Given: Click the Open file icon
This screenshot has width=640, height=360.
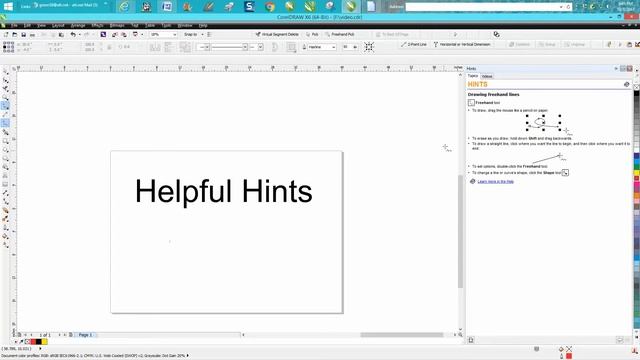Looking at the screenshot, I should click(x=15, y=35).
